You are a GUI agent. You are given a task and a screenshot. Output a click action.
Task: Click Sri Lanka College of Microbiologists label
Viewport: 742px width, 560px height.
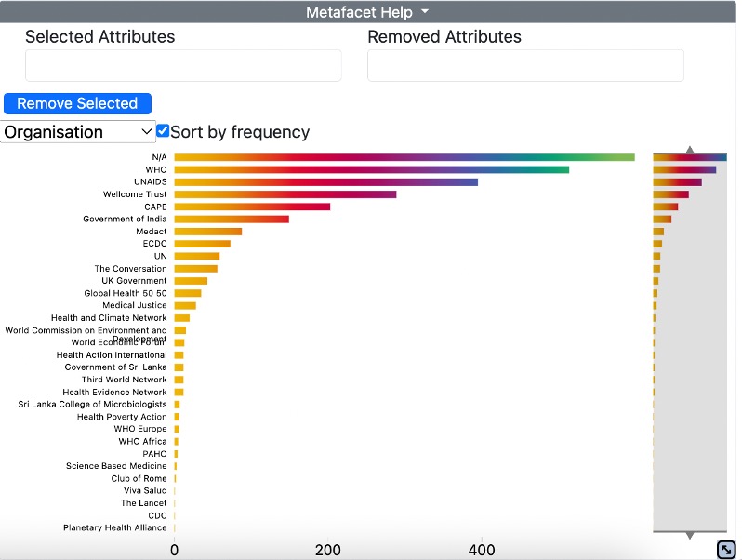93,405
